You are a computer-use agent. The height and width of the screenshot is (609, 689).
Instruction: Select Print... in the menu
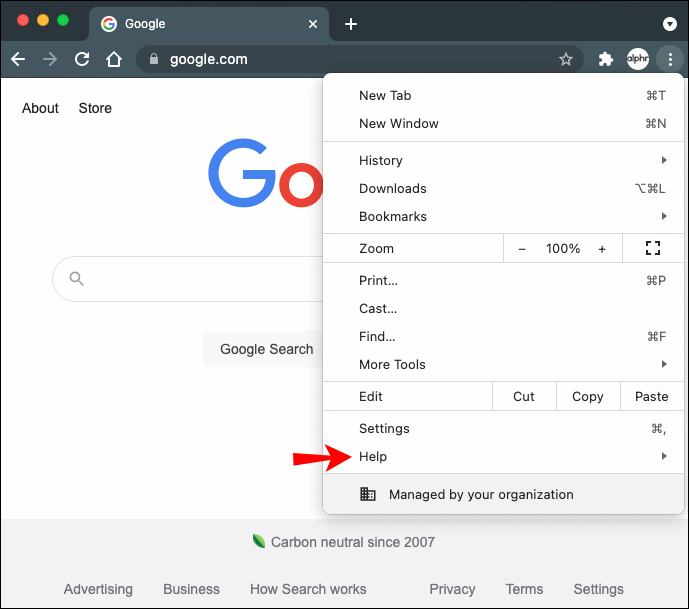coord(503,280)
